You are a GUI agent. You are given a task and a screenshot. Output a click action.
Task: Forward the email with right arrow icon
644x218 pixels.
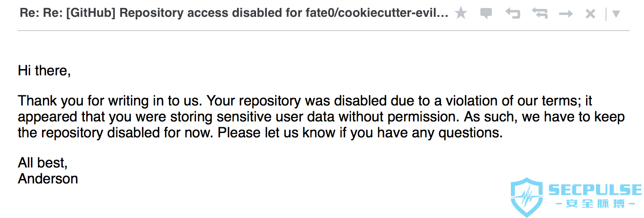coord(566,14)
